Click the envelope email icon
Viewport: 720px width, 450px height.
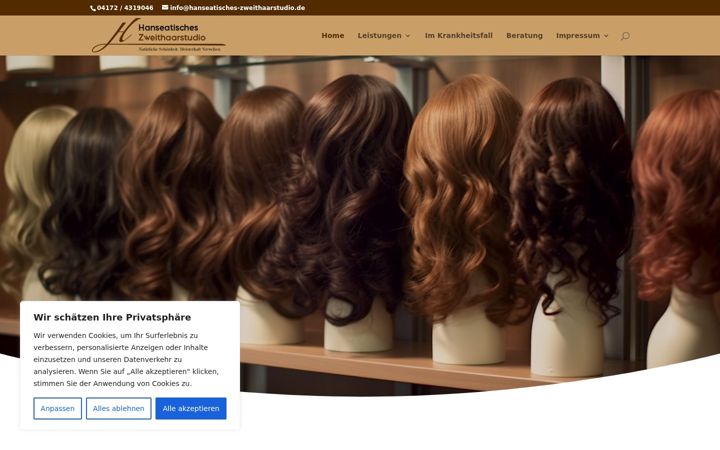tap(165, 8)
